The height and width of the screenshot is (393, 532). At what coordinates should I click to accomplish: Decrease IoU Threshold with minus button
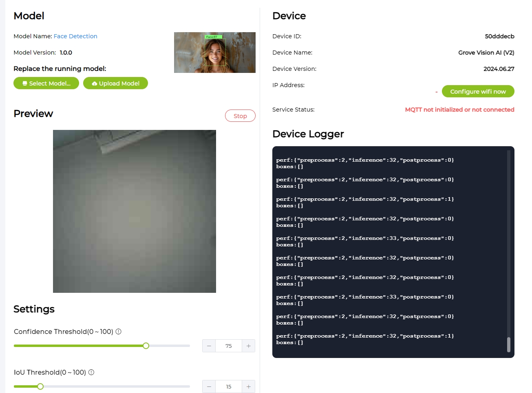coord(209,386)
